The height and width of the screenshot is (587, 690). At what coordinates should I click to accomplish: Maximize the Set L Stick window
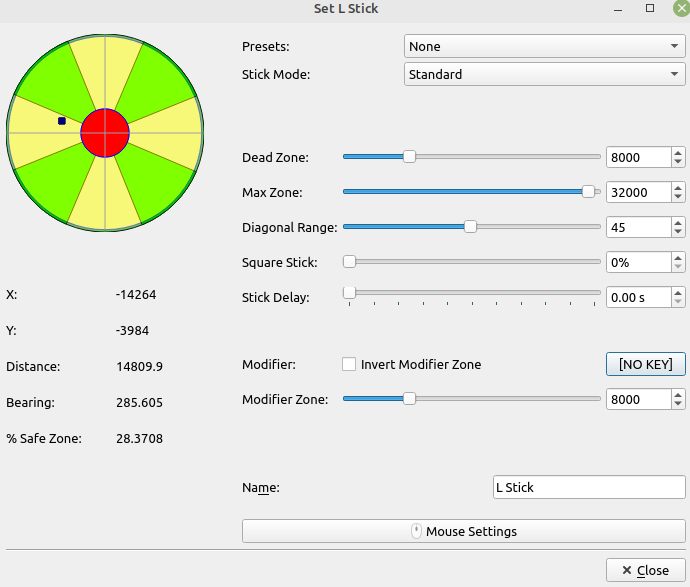coord(650,8)
